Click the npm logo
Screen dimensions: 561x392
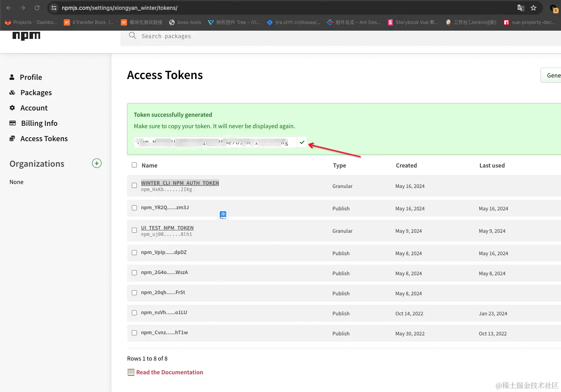click(x=26, y=36)
